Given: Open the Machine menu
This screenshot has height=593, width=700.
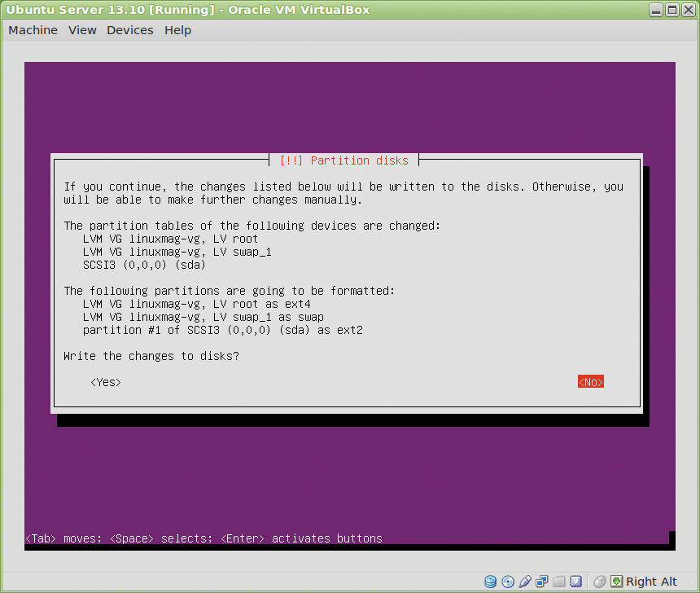Looking at the screenshot, I should [x=33, y=30].
